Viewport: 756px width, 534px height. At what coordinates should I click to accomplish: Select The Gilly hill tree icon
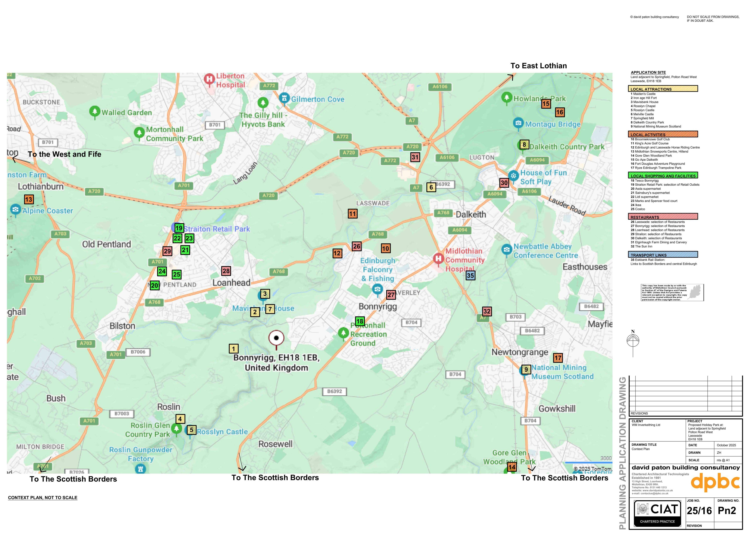click(263, 103)
